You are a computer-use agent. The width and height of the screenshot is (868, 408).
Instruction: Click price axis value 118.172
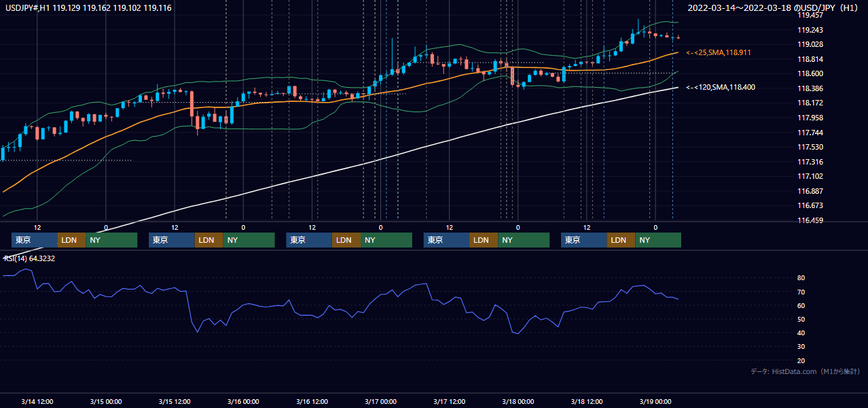tap(810, 103)
